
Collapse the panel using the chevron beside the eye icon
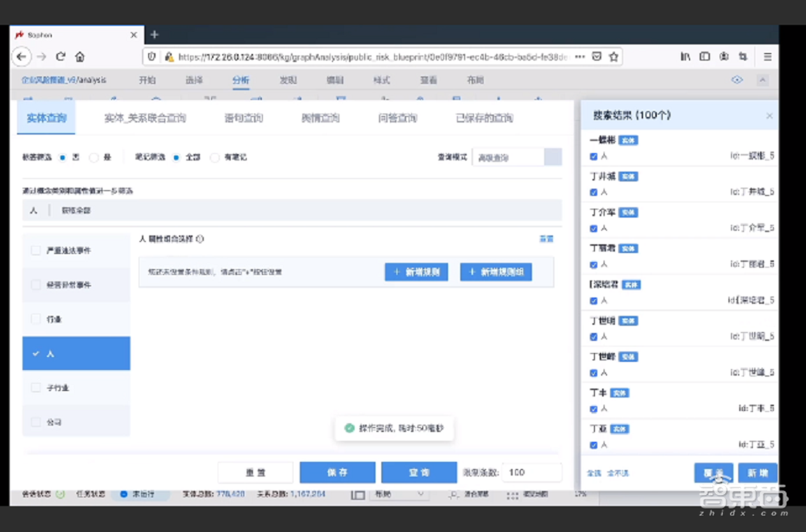click(x=763, y=80)
